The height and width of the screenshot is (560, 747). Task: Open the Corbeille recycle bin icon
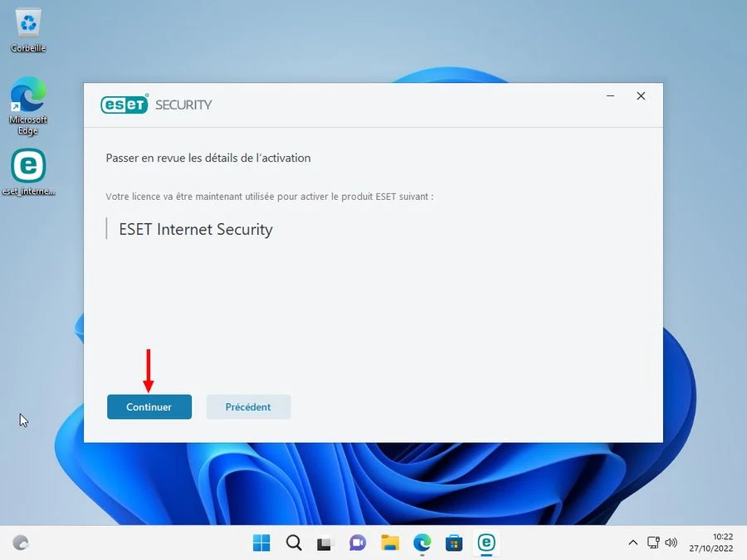click(x=28, y=31)
